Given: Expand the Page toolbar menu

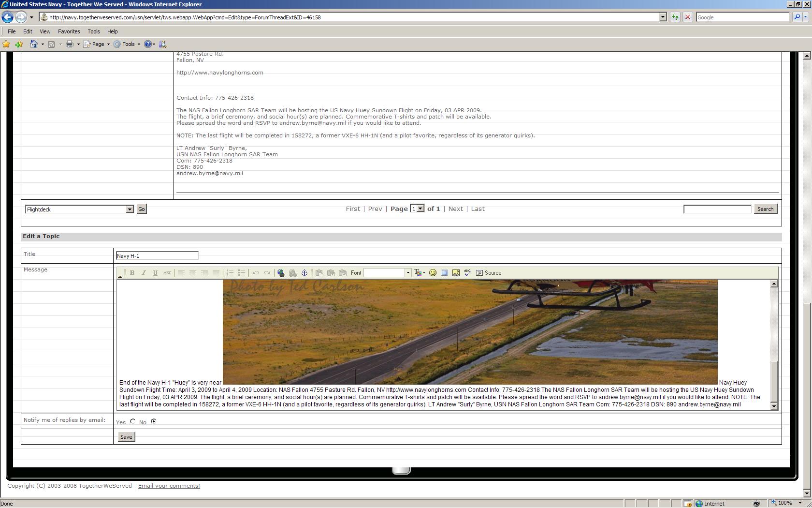Looking at the screenshot, I should pyautogui.click(x=97, y=44).
